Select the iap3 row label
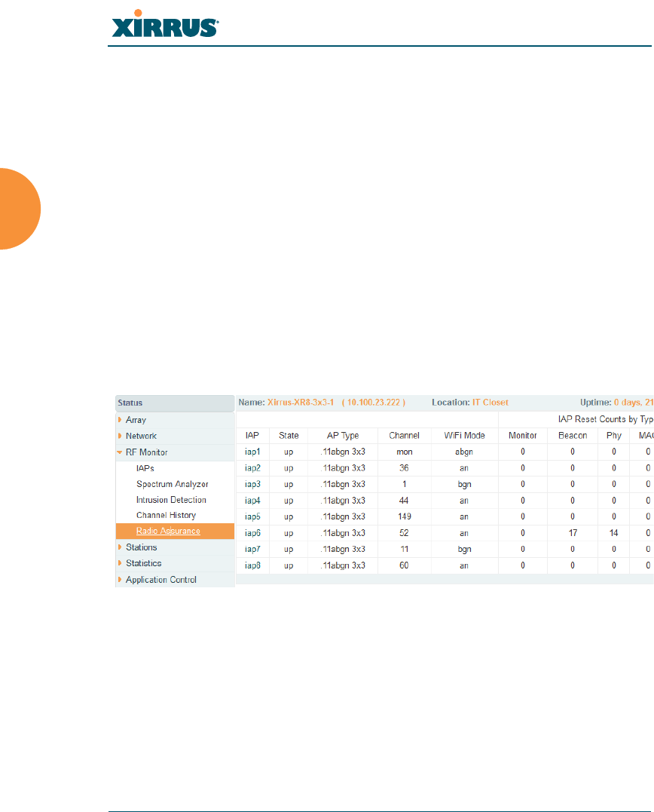Image resolution: width=654 pixels, height=812 pixels. (x=252, y=484)
